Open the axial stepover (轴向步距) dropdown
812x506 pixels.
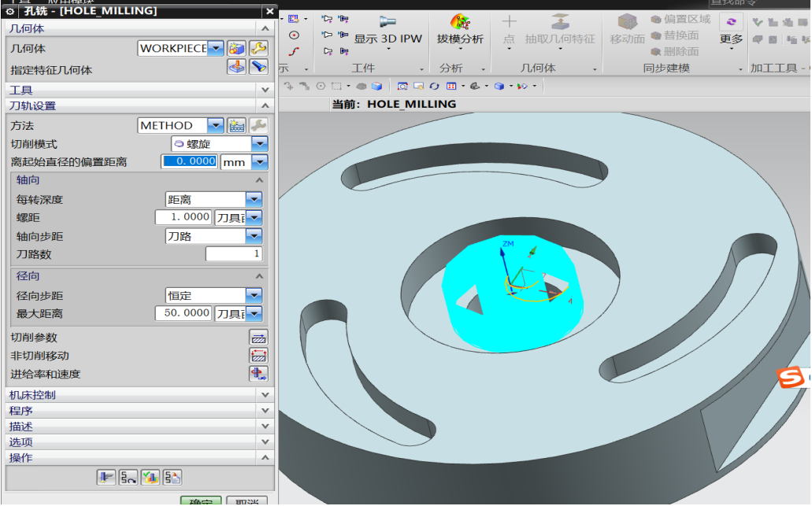(x=254, y=236)
